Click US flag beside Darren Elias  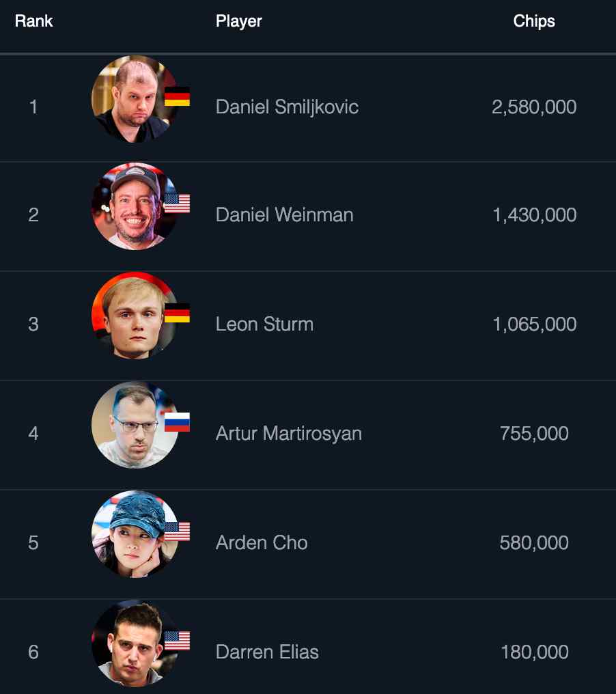point(177,641)
